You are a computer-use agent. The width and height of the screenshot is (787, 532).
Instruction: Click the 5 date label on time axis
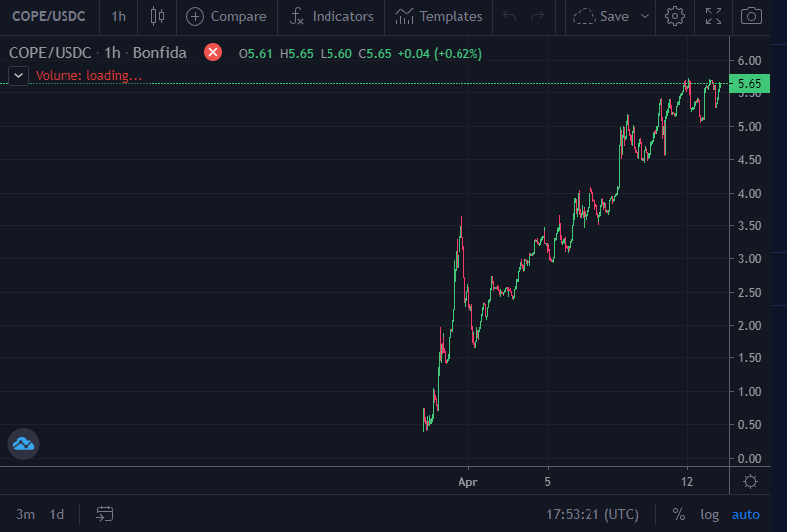point(547,482)
